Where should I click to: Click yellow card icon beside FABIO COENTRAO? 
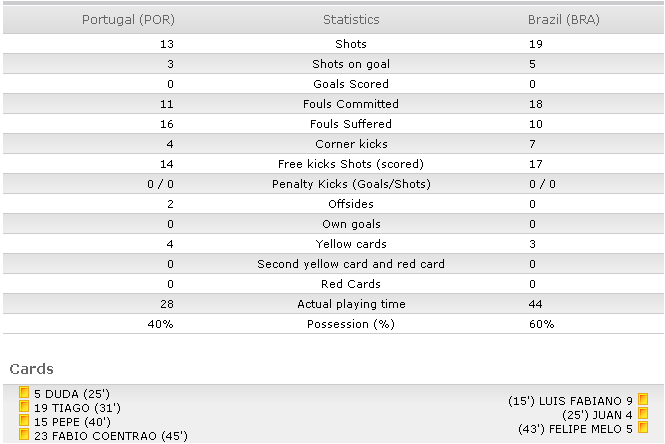[x=24, y=434]
